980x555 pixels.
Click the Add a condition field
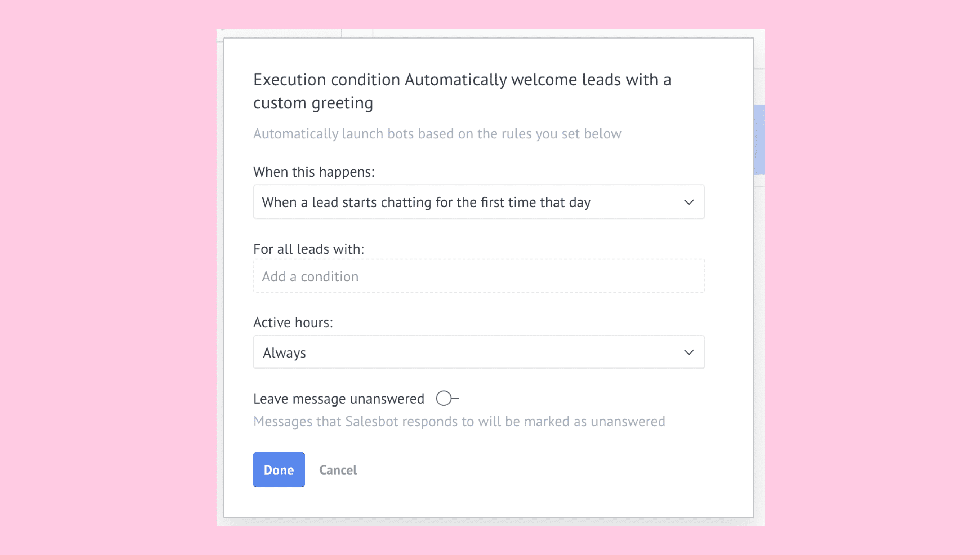point(478,276)
